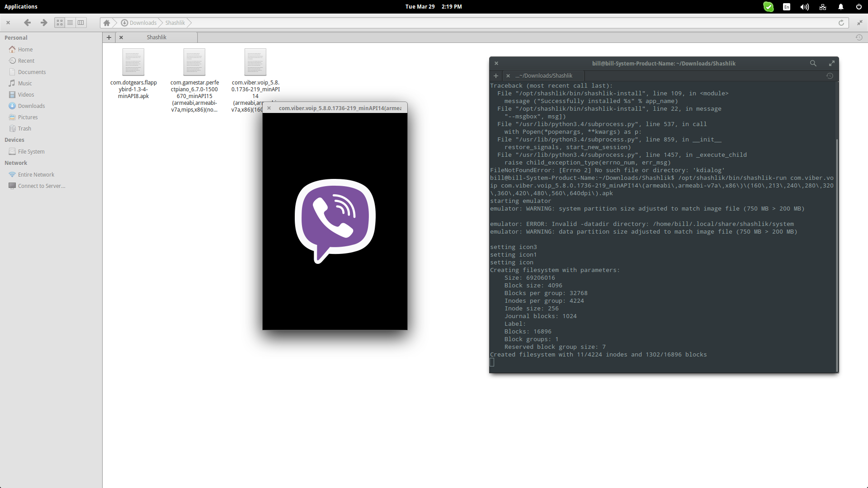Open Documents in the sidebar
868x488 pixels.
(x=32, y=72)
